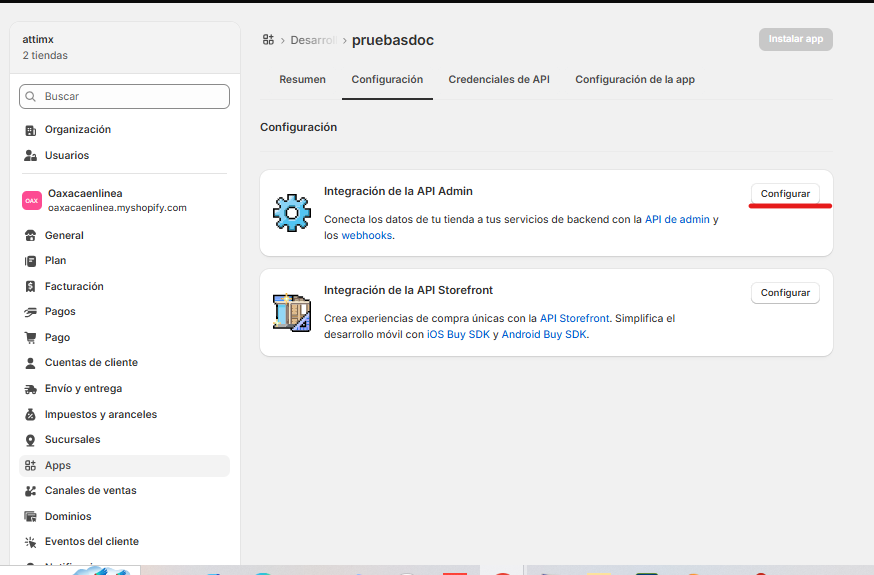The image size is (874, 575).
Task: Select the Configuración tab
Action: (x=387, y=80)
